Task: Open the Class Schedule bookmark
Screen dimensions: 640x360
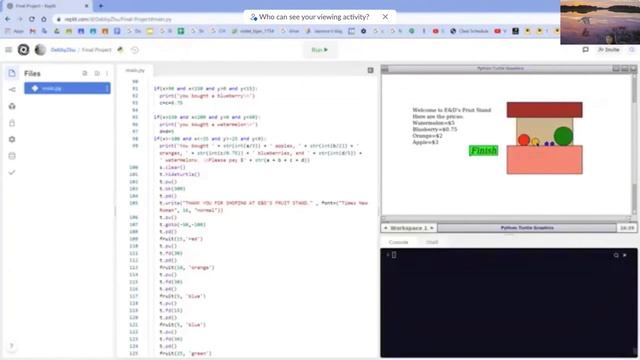Action: 469,31
